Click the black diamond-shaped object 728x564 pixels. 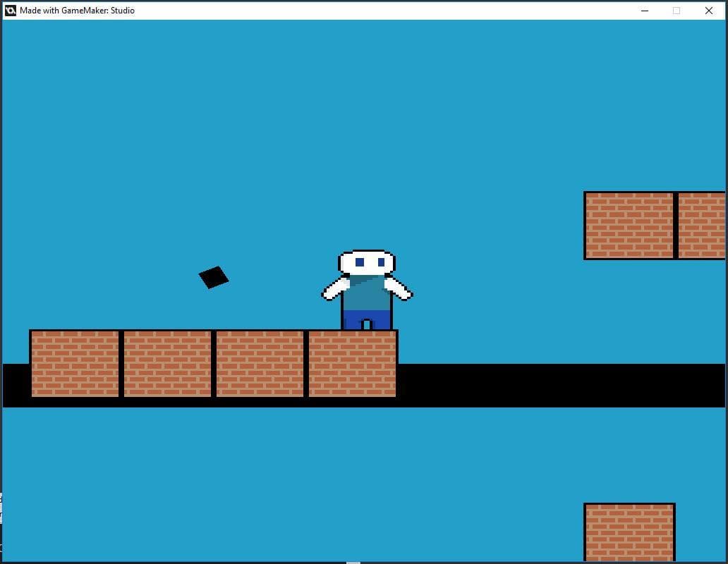pyautogui.click(x=214, y=277)
